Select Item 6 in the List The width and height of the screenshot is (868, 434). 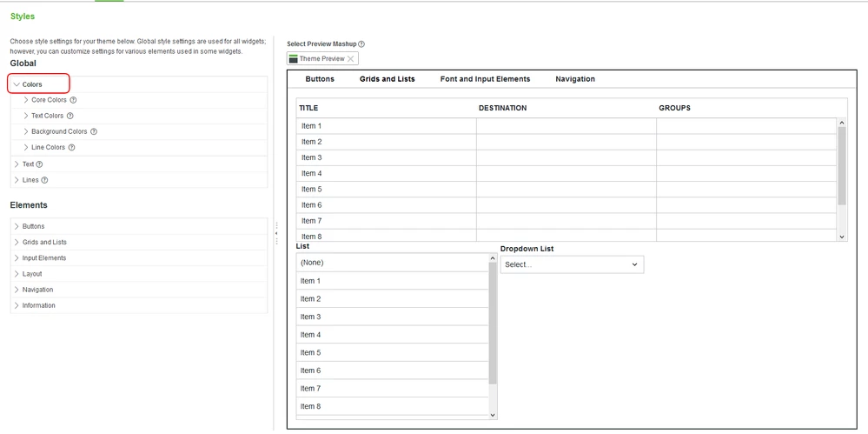(x=393, y=371)
